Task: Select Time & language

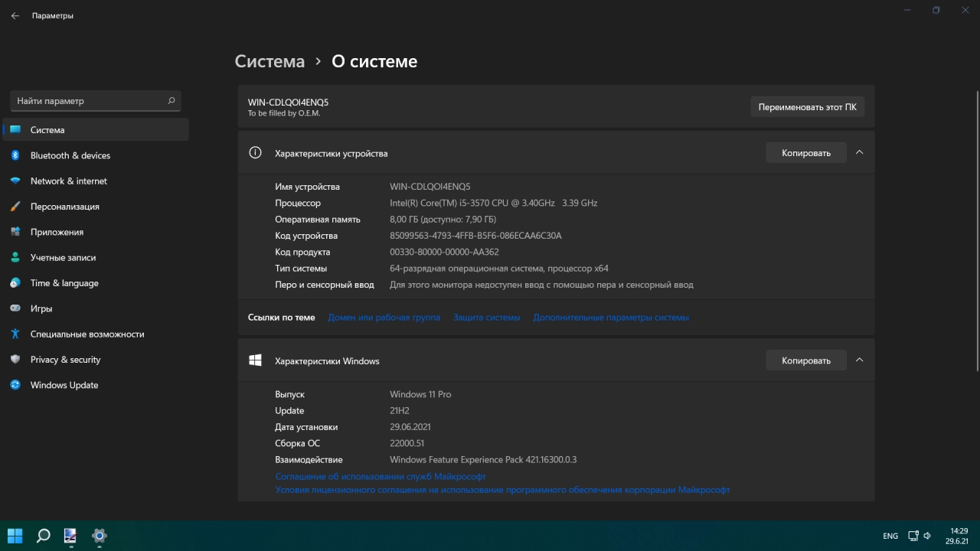Action: (x=96, y=283)
